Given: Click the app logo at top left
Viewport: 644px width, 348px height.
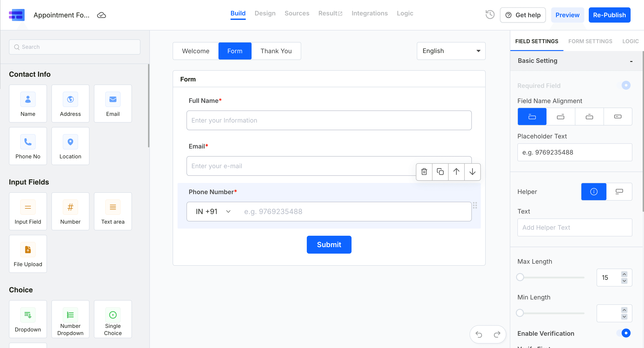Looking at the screenshot, I should (x=17, y=15).
